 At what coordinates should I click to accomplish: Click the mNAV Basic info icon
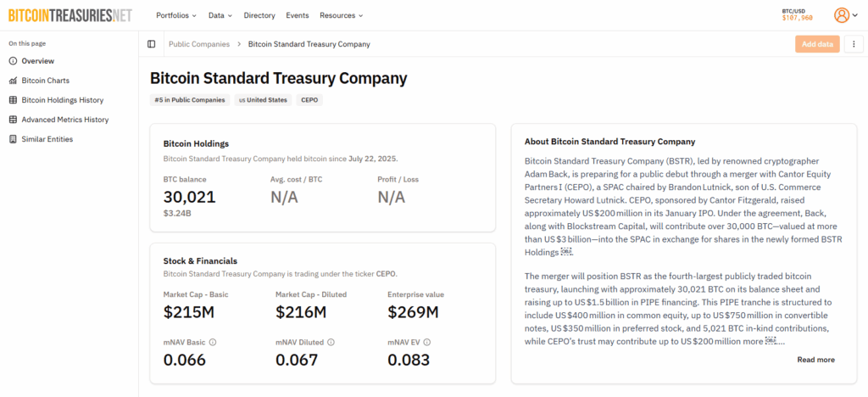(213, 343)
